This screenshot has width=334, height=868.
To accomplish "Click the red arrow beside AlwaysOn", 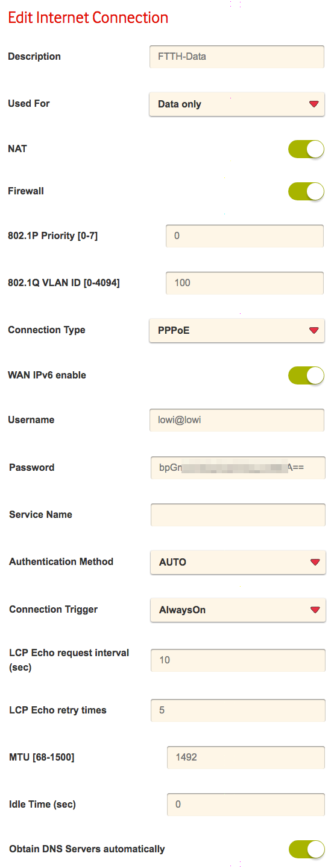I will 315,610.
